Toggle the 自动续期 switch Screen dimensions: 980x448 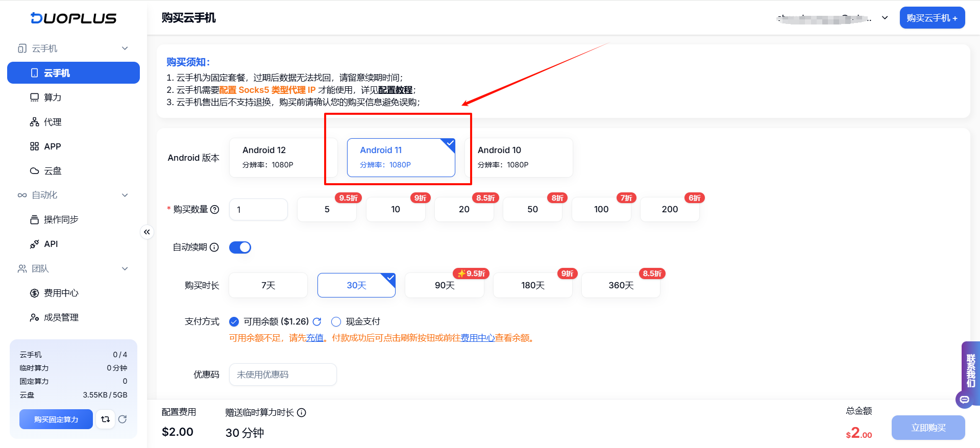240,247
